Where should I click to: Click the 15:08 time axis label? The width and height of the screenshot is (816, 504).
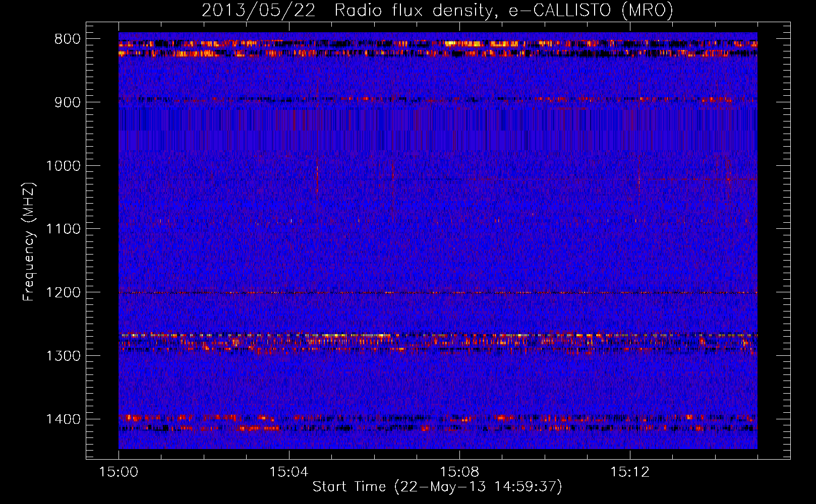(x=459, y=472)
